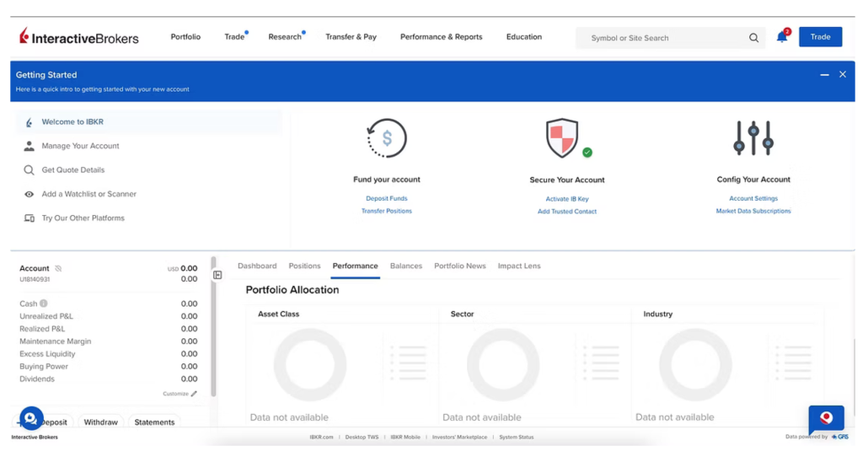
Task: Open the chat assistant bubble icon
Action: 31,418
